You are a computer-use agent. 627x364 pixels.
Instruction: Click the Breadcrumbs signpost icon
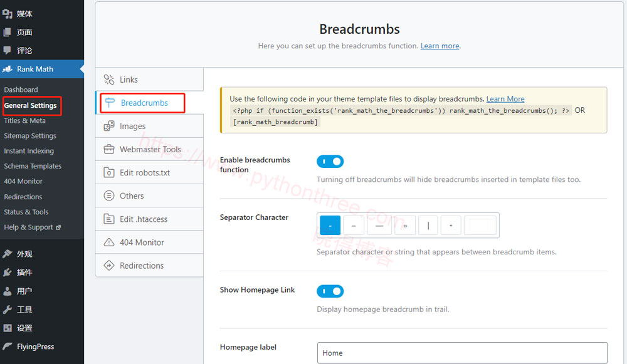pos(110,103)
